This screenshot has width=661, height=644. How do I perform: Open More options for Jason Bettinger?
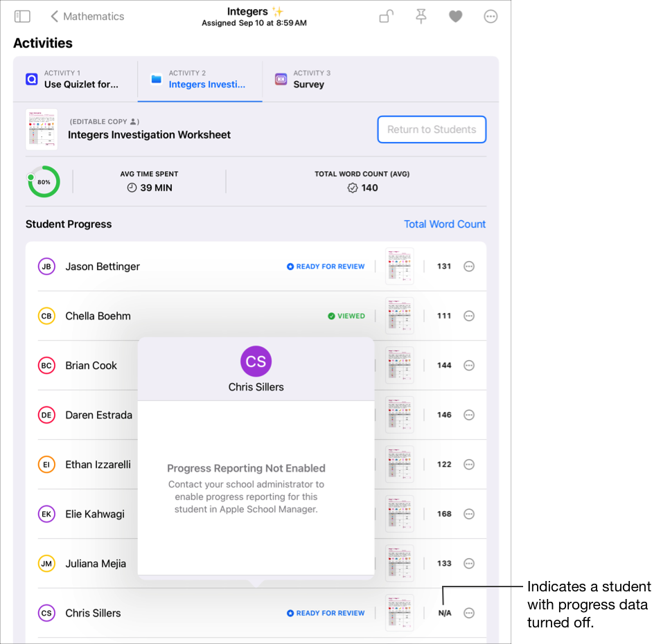coord(469,266)
